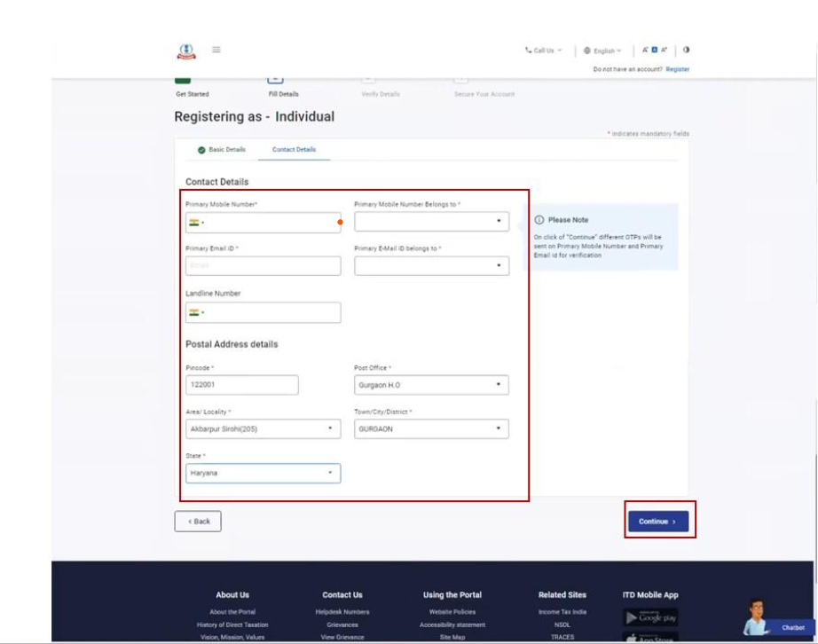Decrease font size using A- icon

click(646, 50)
